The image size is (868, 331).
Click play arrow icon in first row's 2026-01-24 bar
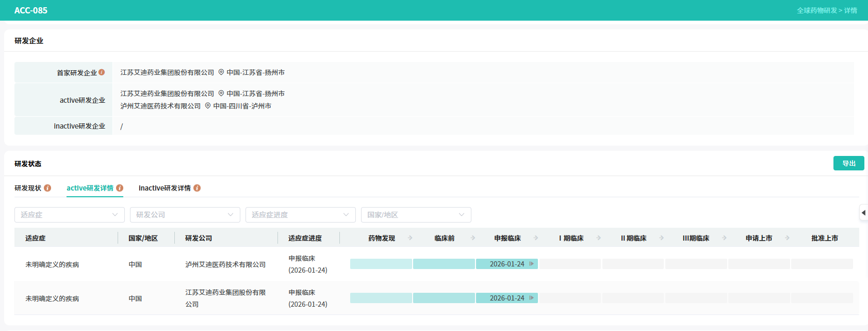click(x=532, y=264)
